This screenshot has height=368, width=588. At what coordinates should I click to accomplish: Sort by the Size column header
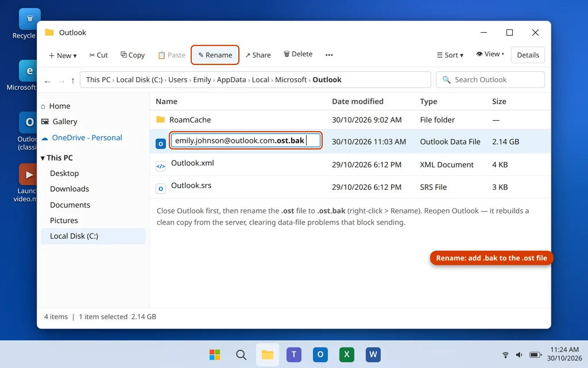tap(499, 101)
